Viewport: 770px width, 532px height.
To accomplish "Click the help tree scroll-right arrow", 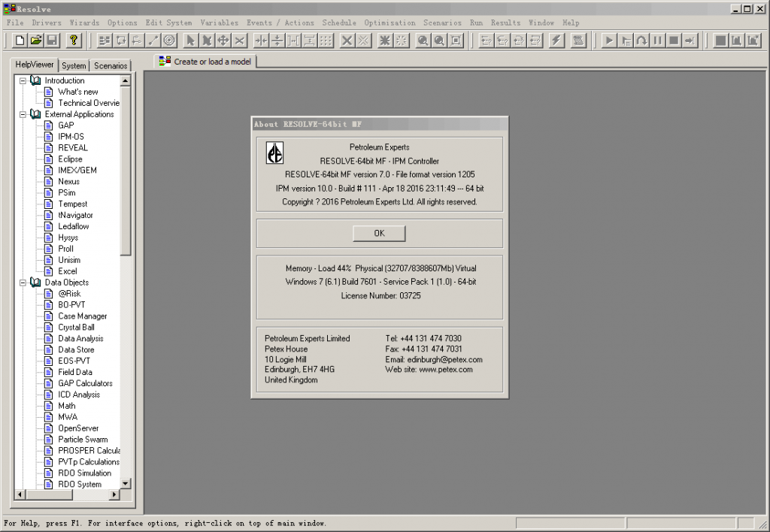I will point(114,494).
